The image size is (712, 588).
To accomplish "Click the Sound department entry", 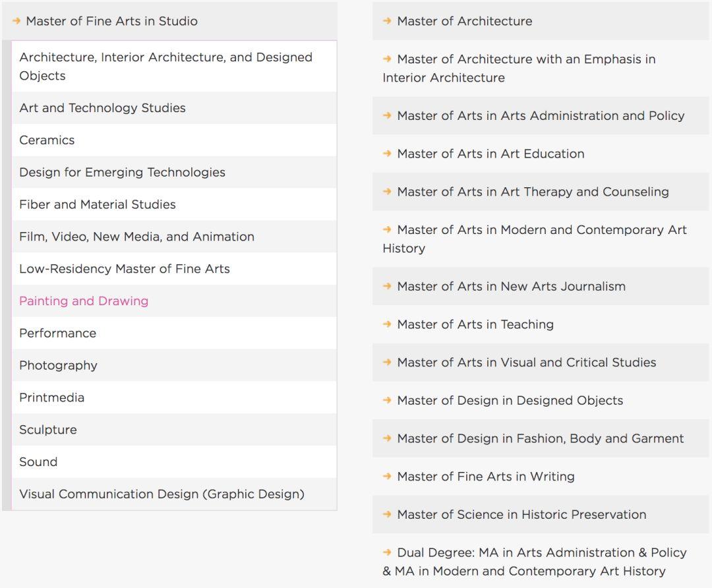I will click(38, 462).
